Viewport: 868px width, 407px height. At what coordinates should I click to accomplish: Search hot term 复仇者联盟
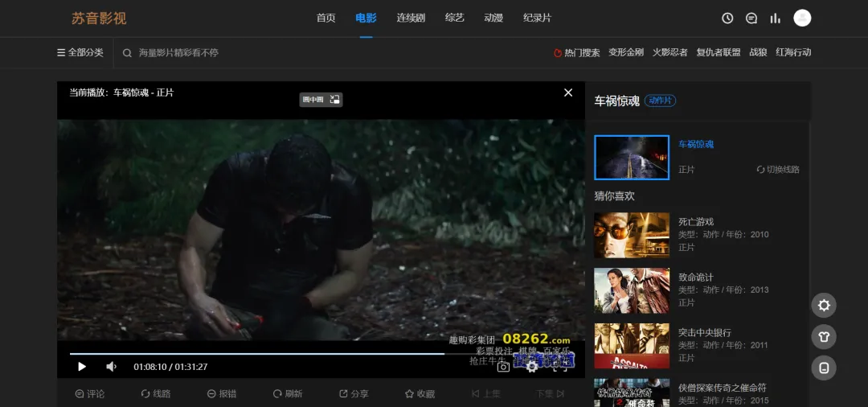pos(719,52)
